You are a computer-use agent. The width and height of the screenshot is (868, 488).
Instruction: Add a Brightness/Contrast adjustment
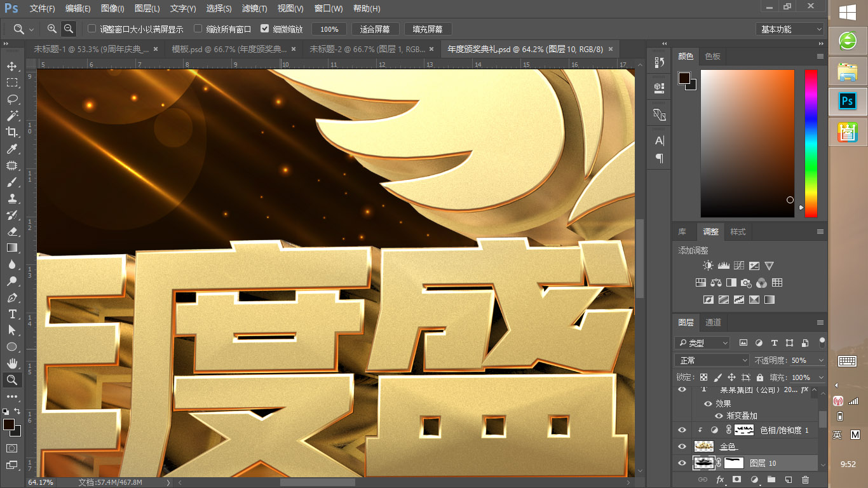pos(708,266)
